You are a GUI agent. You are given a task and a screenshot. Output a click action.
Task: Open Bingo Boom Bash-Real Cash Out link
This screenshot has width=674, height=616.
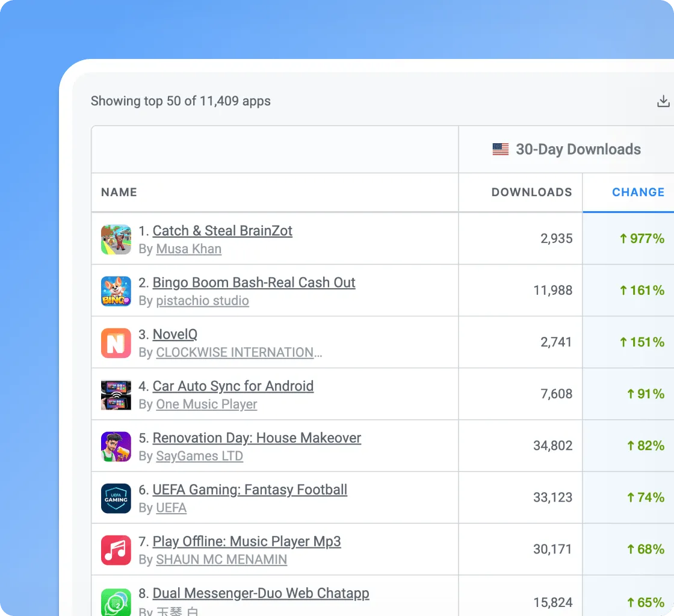(254, 283)
